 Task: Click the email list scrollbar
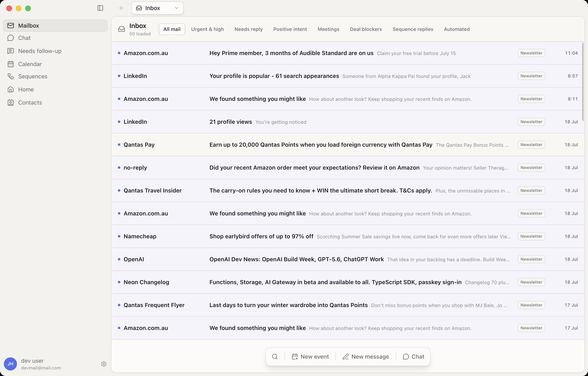click(x=583, y=82)
